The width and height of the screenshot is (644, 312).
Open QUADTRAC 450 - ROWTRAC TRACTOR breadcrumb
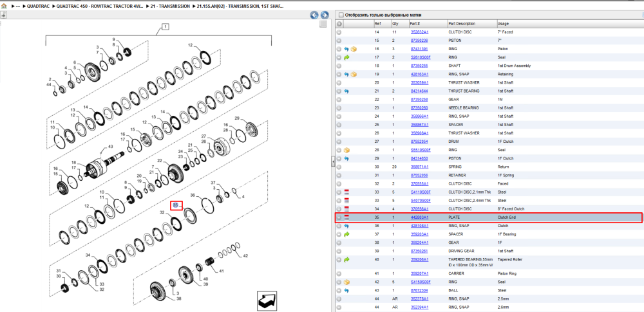click(99, 7)
